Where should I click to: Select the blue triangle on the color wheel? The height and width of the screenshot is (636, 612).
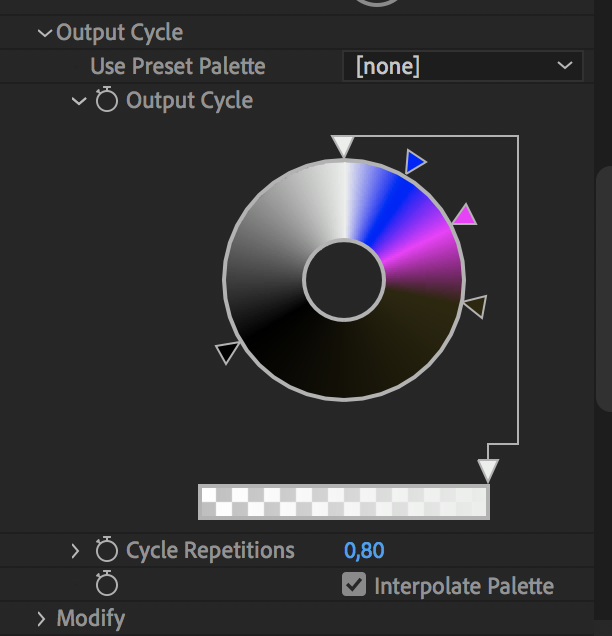tap(415, 161)
